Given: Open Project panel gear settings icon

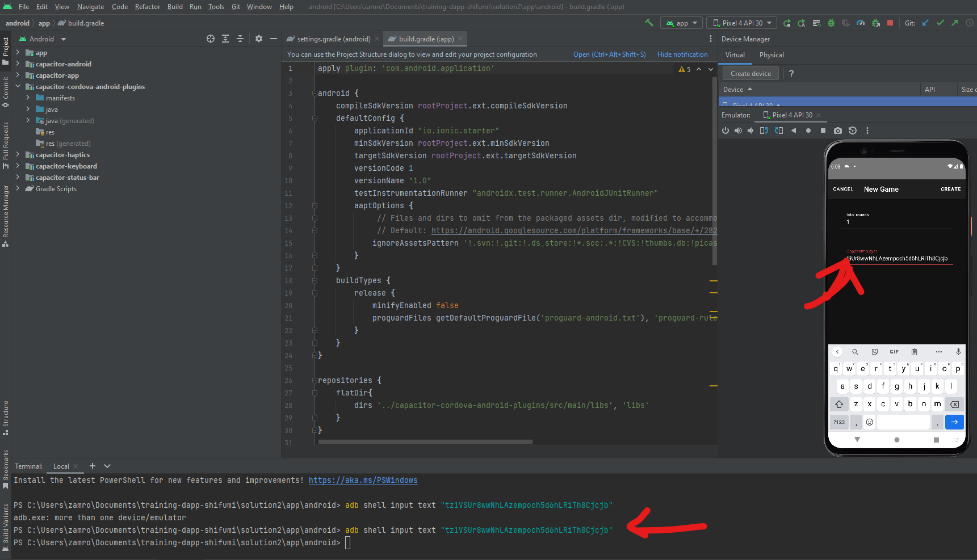Looking at the screenshot, I should [259, 39].
